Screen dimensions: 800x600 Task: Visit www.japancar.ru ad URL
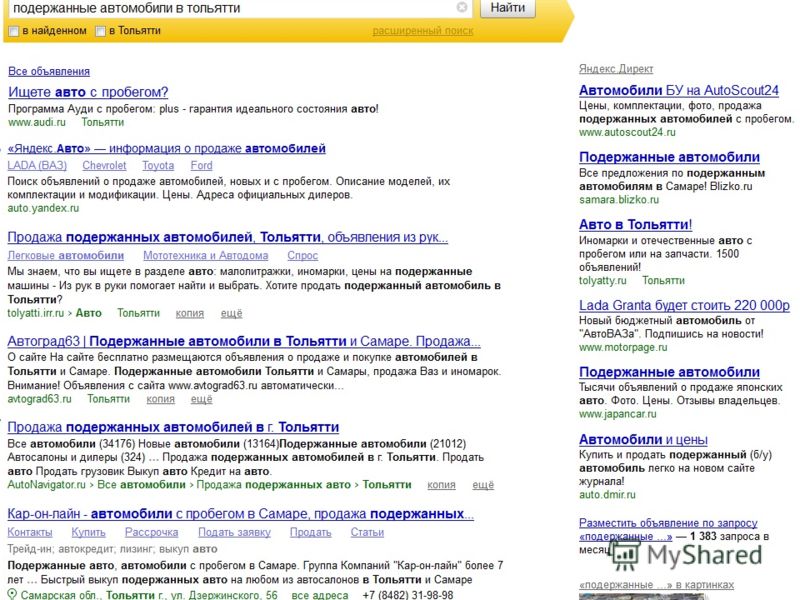point(618,414)
